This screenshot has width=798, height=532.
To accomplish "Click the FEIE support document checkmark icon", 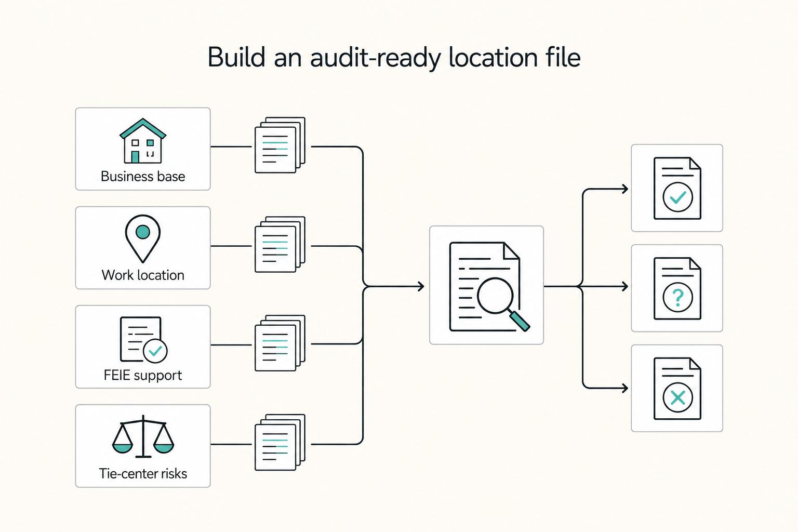I will [x=143, y=340].
